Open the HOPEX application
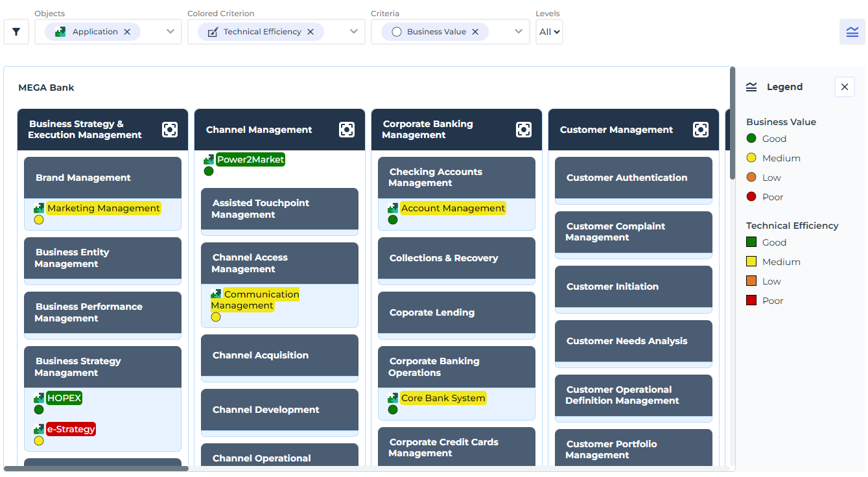868x477 pixels. click(x=64, y=398)
